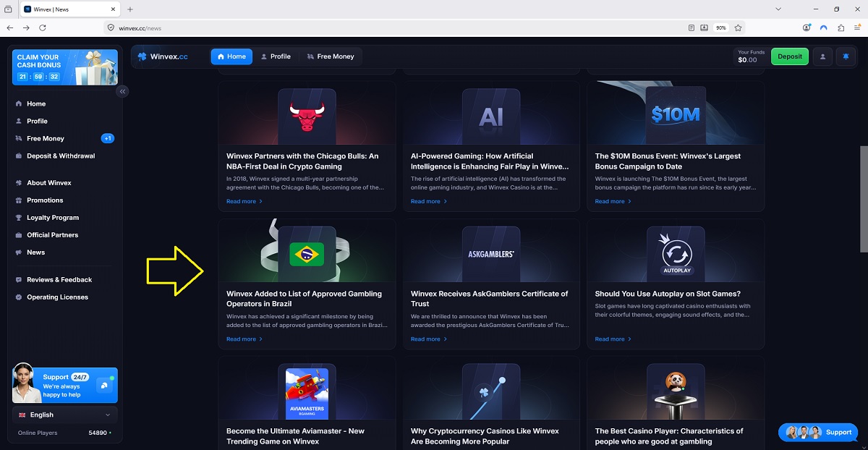Click the green Deposit button
The height and width of the screenshot is (450, 868).
point(790,56)
